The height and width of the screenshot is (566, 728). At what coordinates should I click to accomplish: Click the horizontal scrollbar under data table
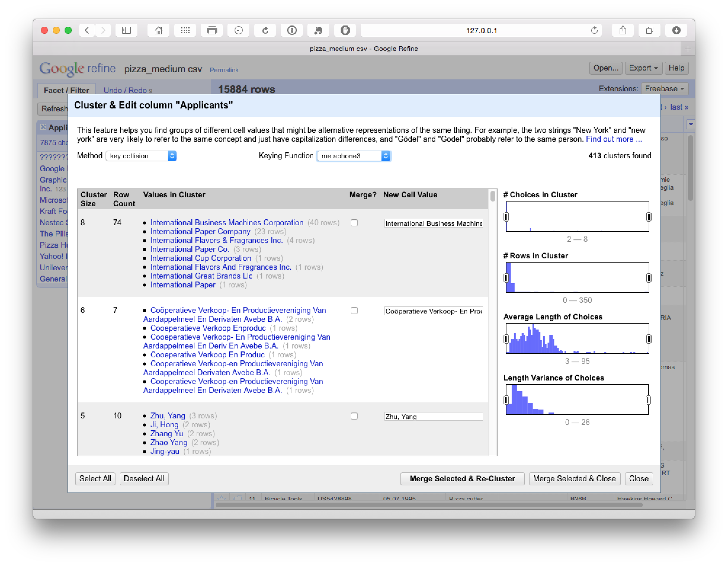(x=429, y=505)
